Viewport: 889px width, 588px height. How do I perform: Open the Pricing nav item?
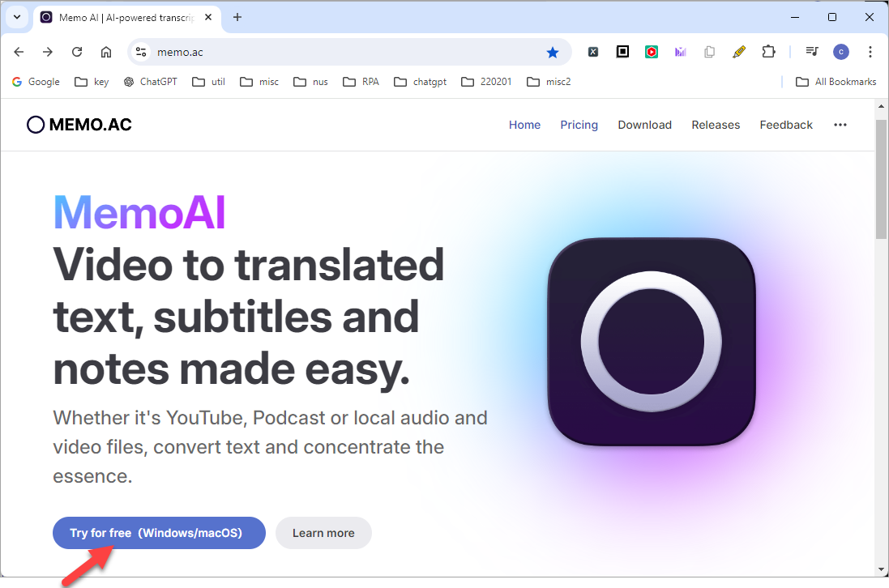coord(579,125)
